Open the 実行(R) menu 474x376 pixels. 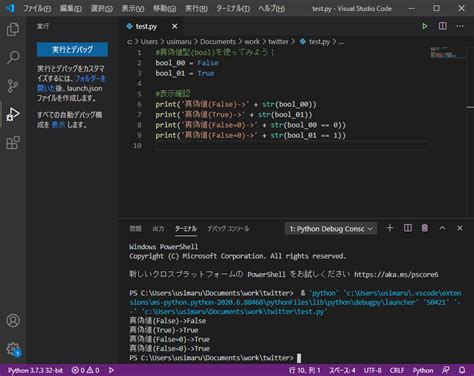(196, 8)
